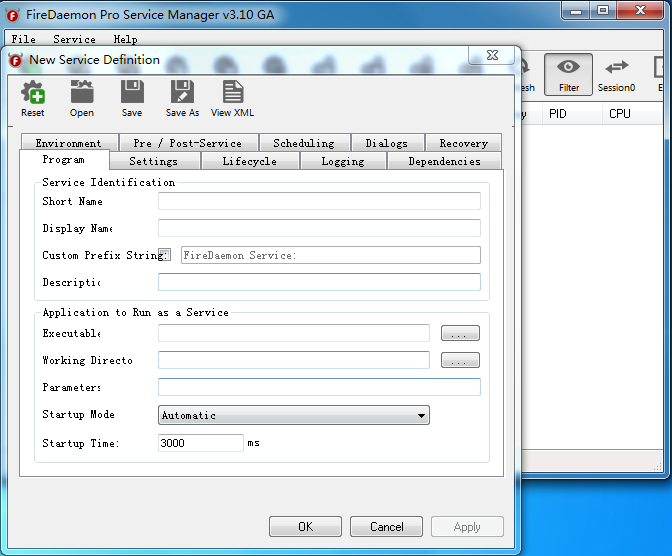Enable the Custom Prefix String checkbox
The height and width of the screenshot is (556, 672).
[165, 255]
